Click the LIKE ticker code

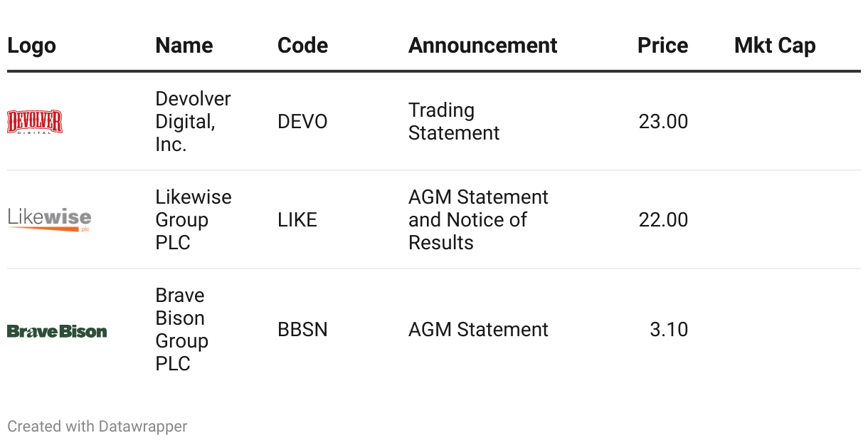click(x=297, y=220)
